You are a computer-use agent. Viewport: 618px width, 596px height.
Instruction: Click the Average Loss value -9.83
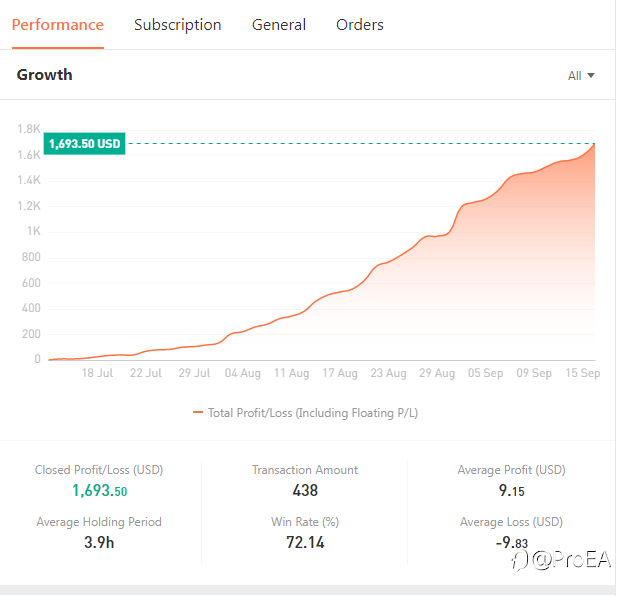pyautogui.click(x=511, y=542)
